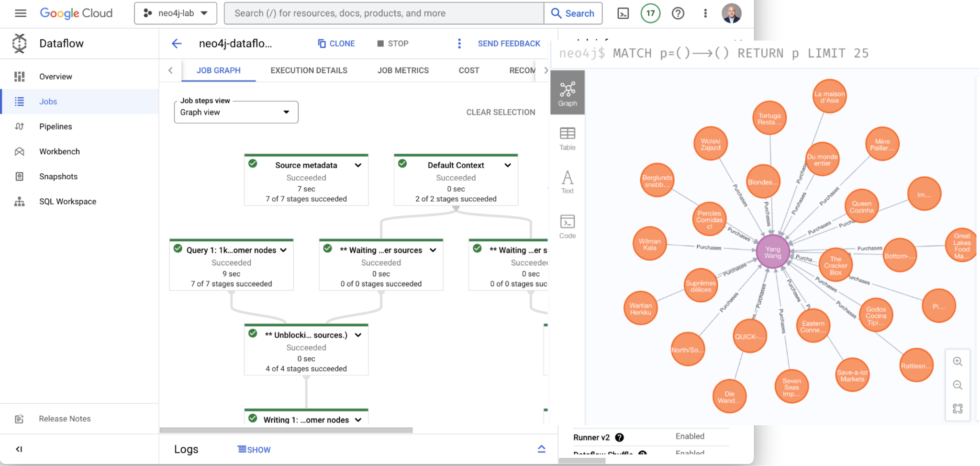Screen dimensions: 980x466
Task: Click the Neo4j MATCH query text
Action: pyautogui.click(x=741, y=53)
